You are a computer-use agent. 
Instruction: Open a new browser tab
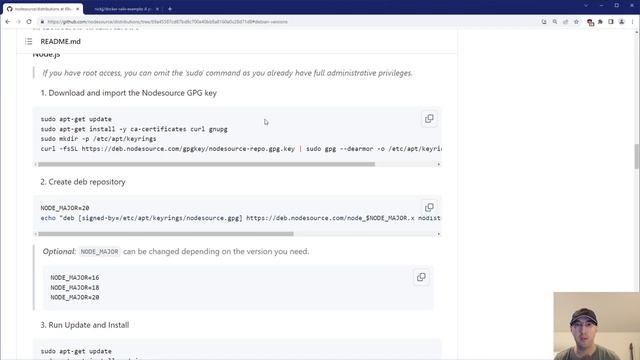tap(170, 9)
